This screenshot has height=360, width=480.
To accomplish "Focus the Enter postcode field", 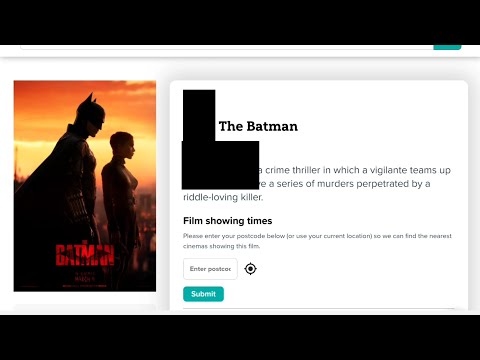I will (210, 269).
